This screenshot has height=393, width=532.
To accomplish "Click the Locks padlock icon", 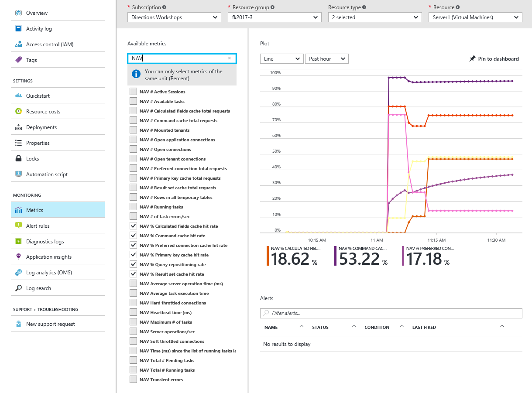I will (x=18, y=159).
